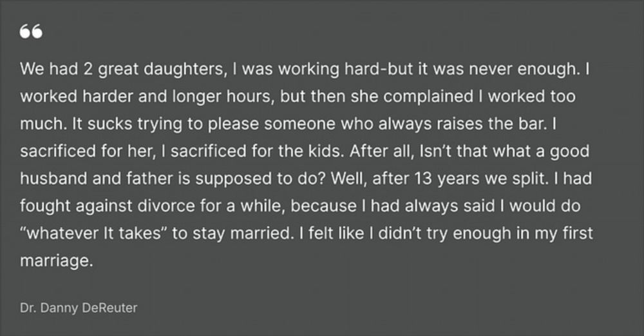This screenshot has width=644, height=336.
Task: Click the final word "marriage." of the quote
Action: tap(57, 261)
